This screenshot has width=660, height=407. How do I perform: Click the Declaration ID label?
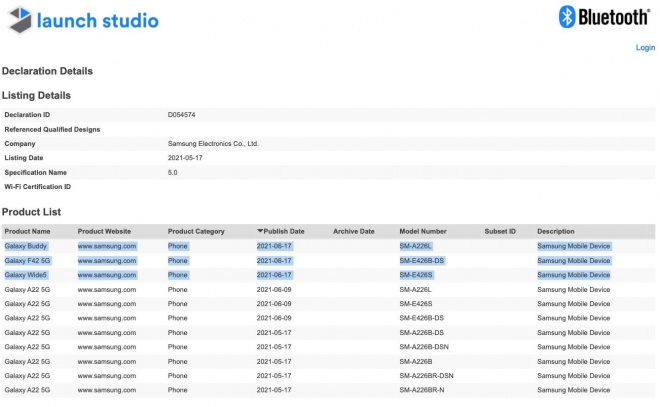pyautogui.click(x=27, y=114)
